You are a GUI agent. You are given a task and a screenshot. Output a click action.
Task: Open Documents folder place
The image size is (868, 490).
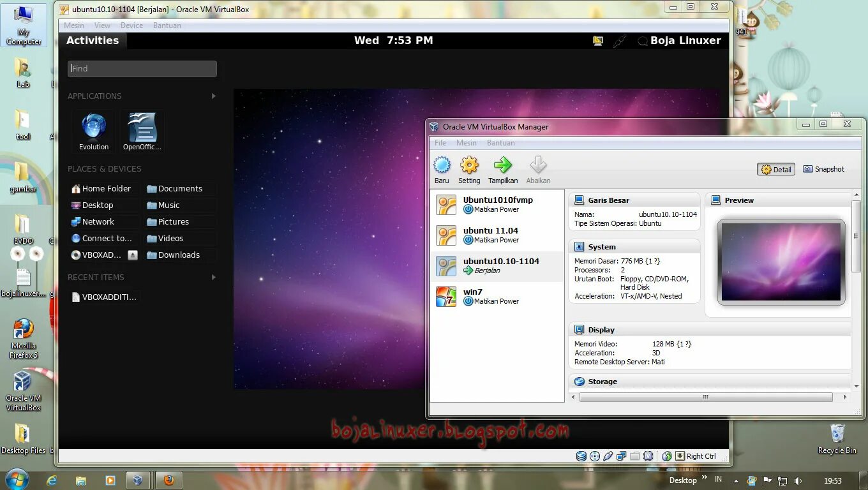174,189
